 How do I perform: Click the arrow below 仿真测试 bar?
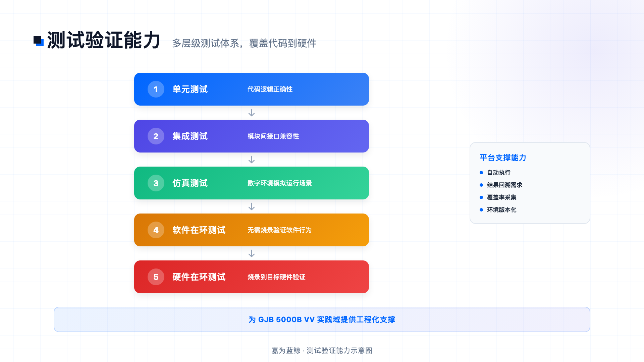pos(252,206)
